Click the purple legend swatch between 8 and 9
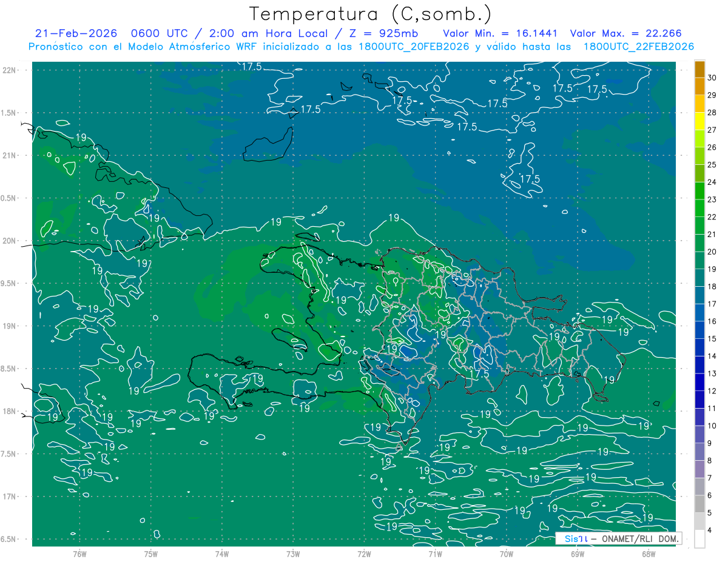 [x=699, y=452]
